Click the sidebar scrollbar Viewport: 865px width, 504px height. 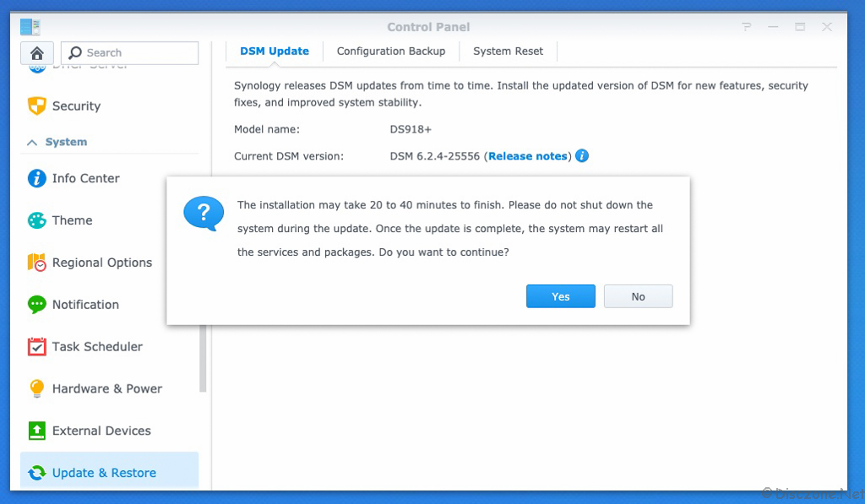(x=203, y=359)
